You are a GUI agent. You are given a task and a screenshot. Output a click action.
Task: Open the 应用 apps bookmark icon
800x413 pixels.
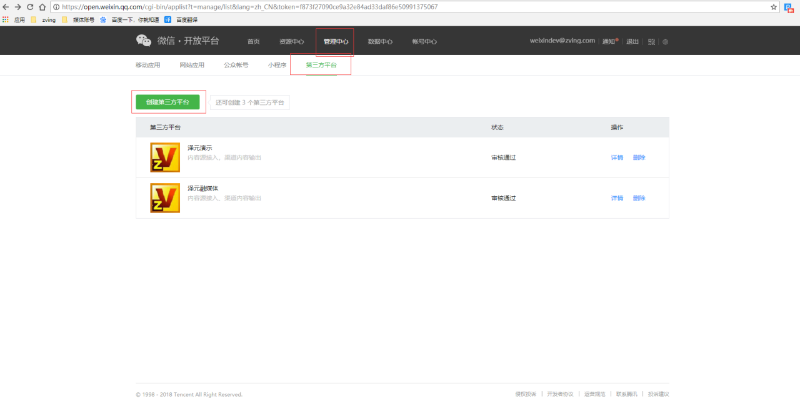(x=7, y=19)
